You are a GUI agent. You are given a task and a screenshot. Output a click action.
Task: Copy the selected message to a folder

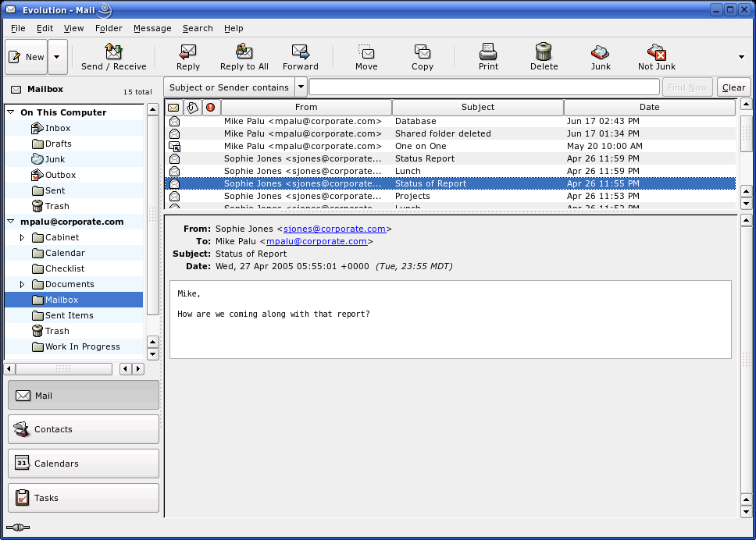tap(423, 56)
